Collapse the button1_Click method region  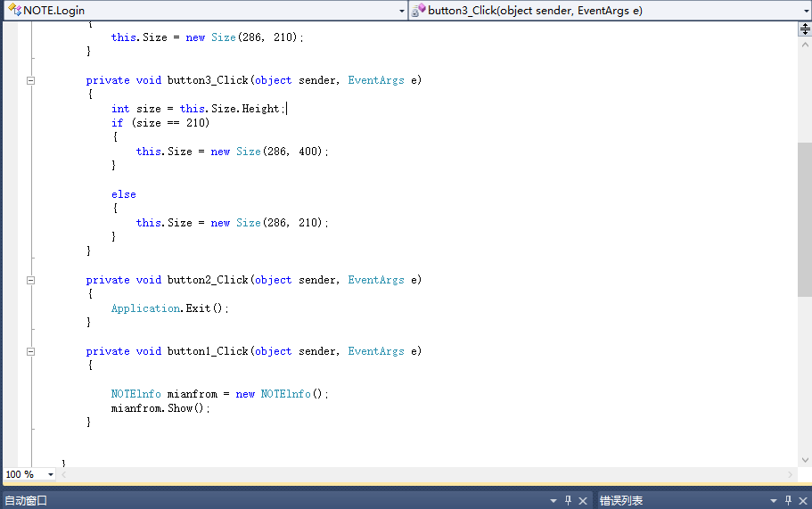pyautogui.click(x=30, y=351)
